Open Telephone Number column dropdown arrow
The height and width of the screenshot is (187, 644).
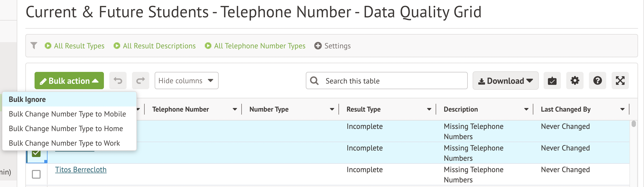point(235,109)
